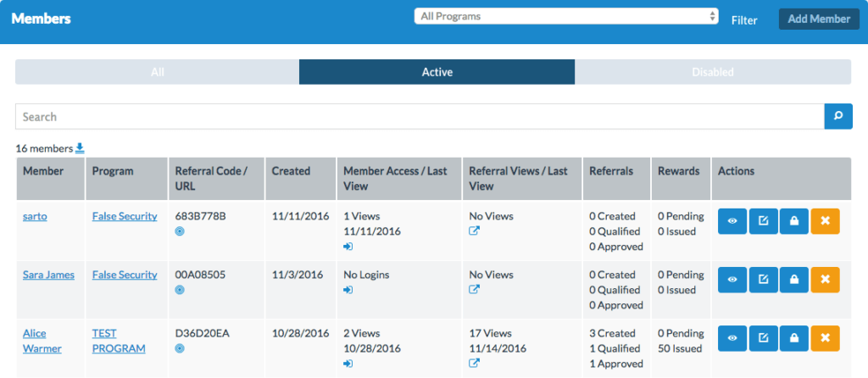Viewport: 868px width, 378px height.
Task: Switch to the All tab
Action: pos(157,72)
